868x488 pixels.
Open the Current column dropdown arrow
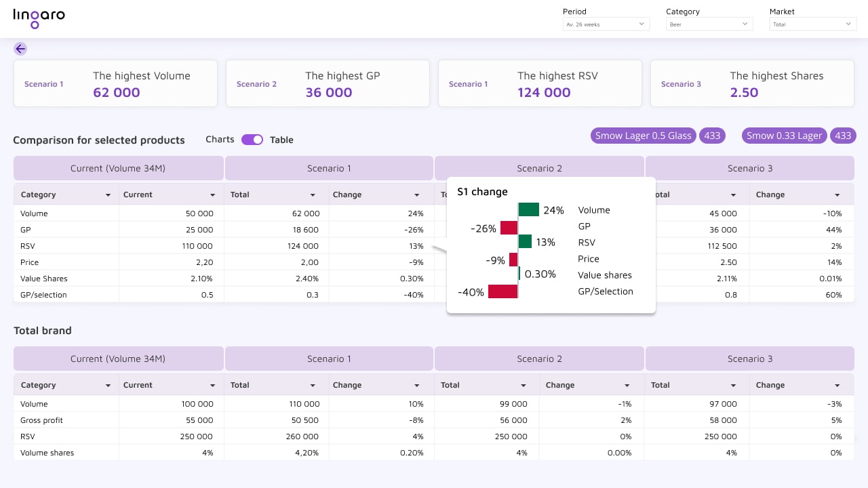[x=212, y=195]
